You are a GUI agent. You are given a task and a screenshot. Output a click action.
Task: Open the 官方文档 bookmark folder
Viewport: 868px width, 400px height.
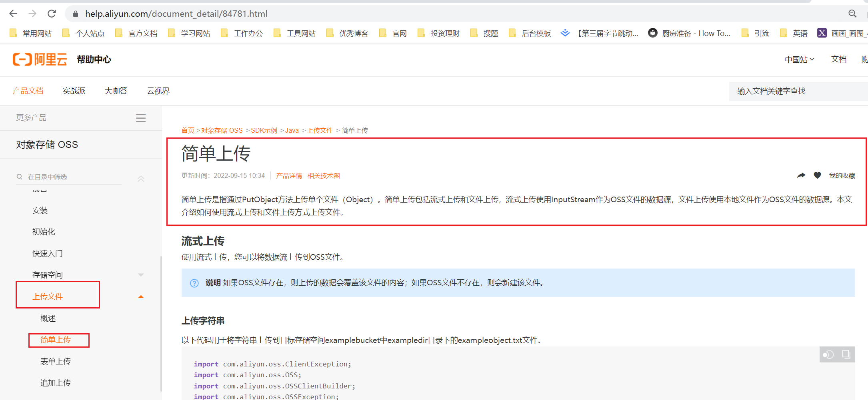click(x=136, y=33)
